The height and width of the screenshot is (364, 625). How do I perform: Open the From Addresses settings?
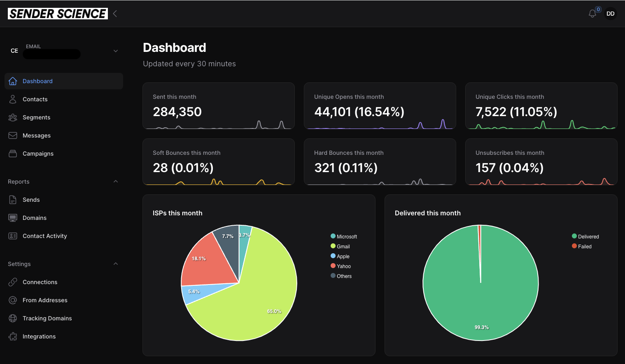pyautogui.click(x=45, y=300)
